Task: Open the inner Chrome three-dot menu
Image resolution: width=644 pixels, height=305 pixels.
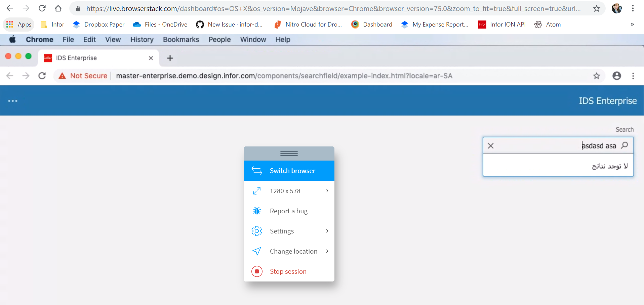Action: click(633, 76)
